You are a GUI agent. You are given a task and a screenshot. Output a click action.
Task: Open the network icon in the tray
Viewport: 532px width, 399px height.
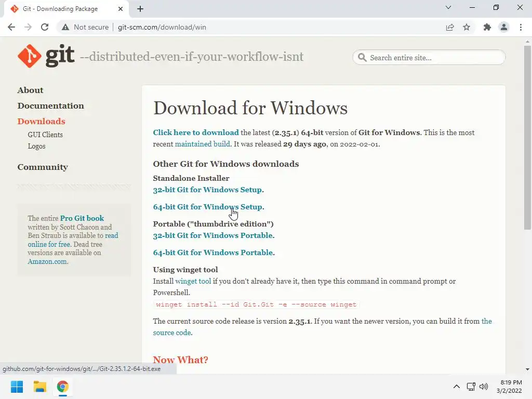pos(471,387)
